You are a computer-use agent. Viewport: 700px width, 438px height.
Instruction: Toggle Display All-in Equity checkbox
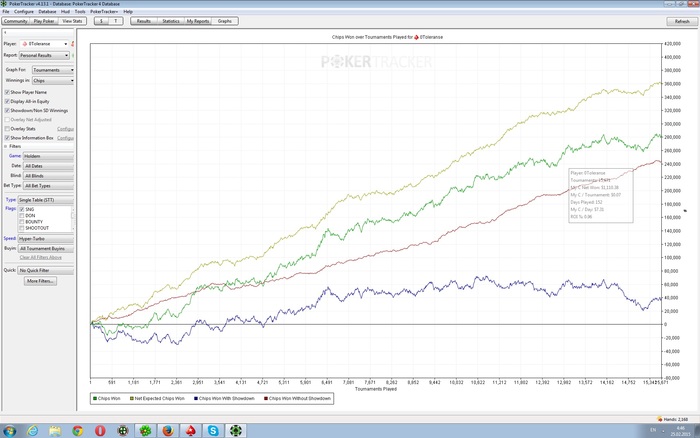point(7,101)
